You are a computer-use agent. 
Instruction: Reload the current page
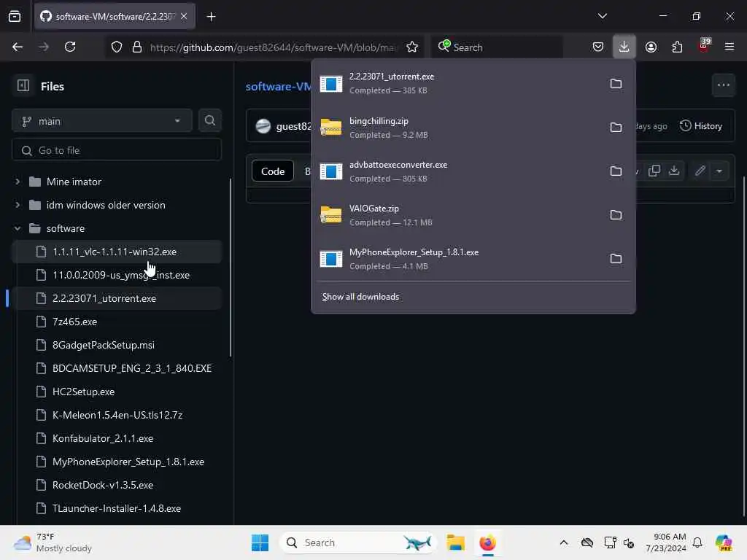coord(70,47)
